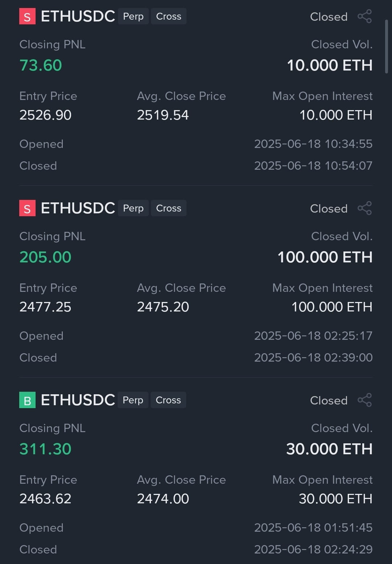The image size is (392, 564).
Task: Share the 73.60 PNL ETHUSDC position
Action: coord(365,16)
